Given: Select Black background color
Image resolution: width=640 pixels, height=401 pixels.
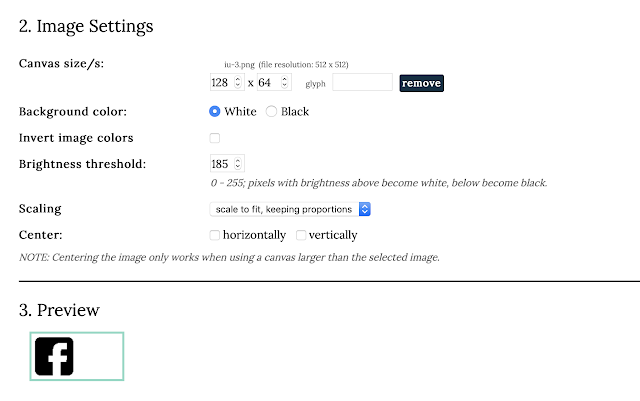Looking at the screenshot, I should (271, 112).
